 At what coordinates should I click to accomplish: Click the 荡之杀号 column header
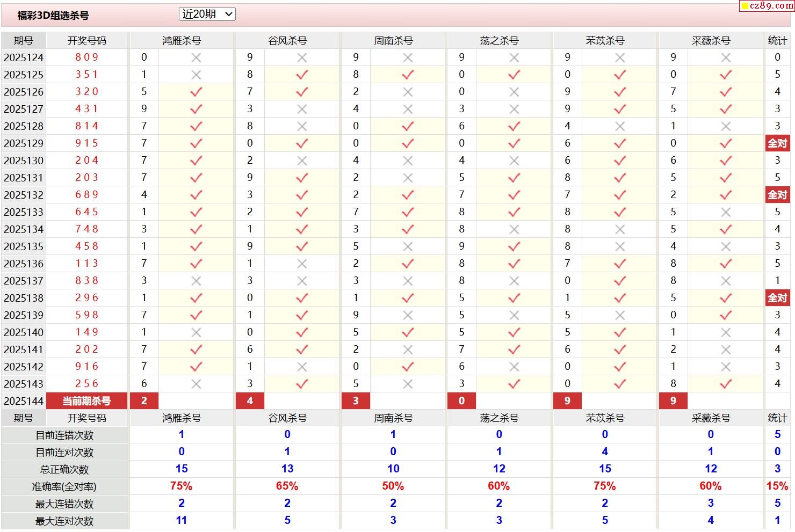499,41
